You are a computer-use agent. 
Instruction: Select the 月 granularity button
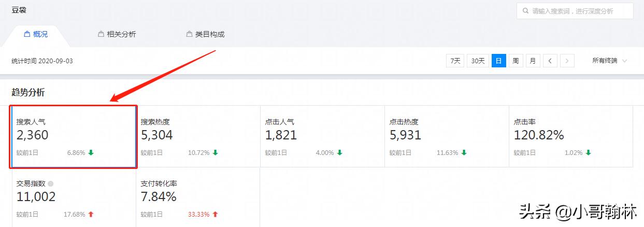pyautogui.click(x=533, y=61)
